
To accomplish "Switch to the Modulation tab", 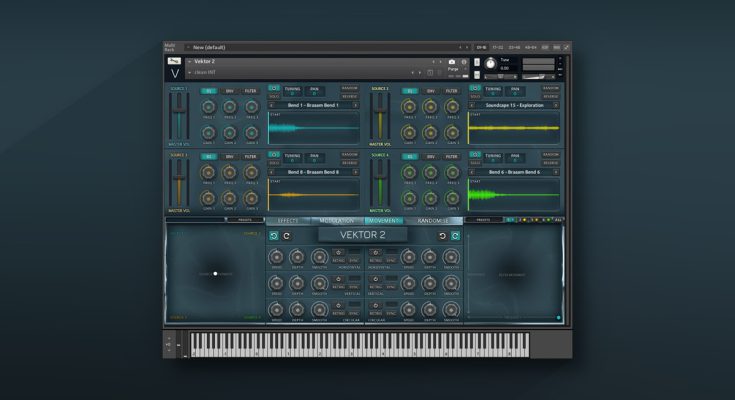I will coord(337,220).
